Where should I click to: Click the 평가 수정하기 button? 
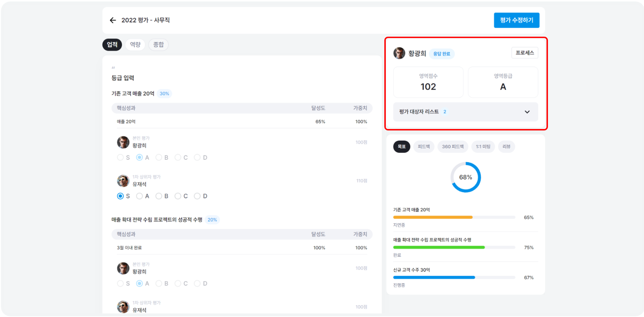point(516,20)
